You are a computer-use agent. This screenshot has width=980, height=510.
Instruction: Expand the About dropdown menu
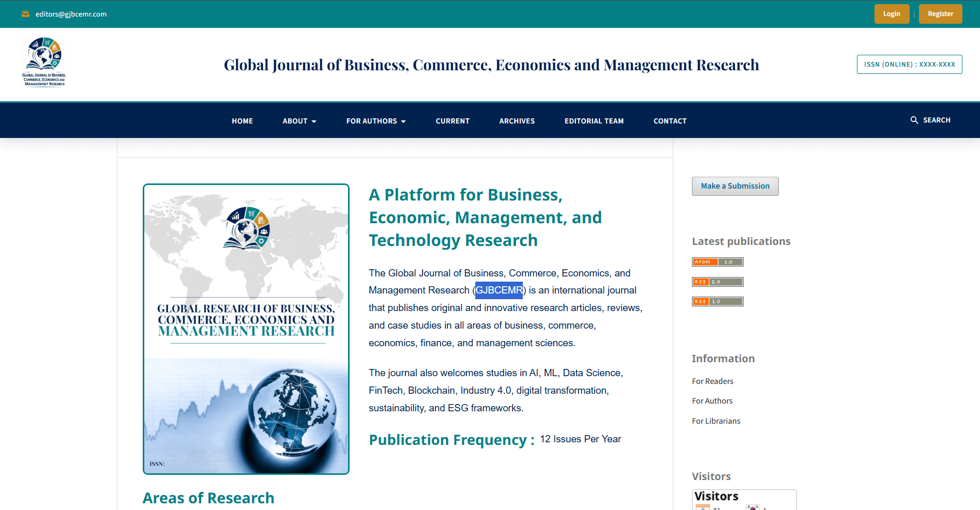point(299,121)
